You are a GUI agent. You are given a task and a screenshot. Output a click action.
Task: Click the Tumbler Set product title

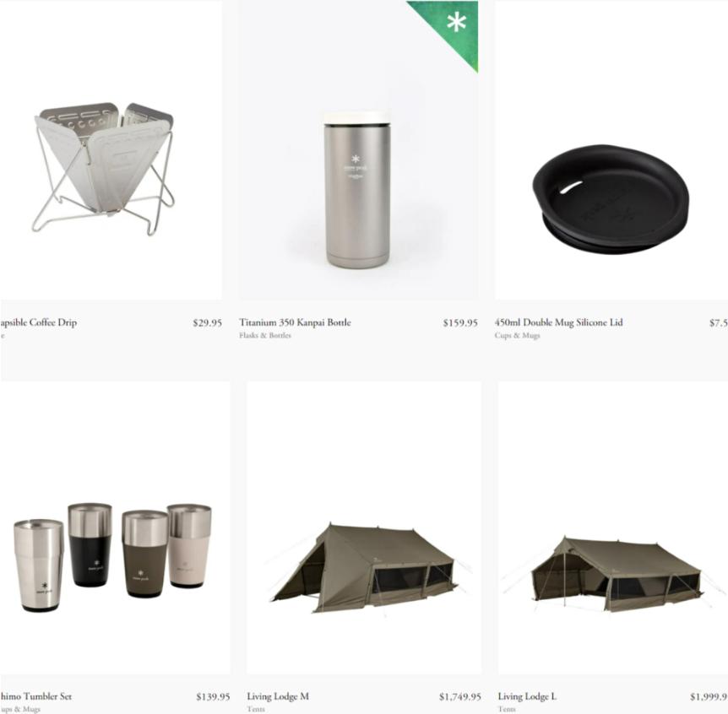35,696
